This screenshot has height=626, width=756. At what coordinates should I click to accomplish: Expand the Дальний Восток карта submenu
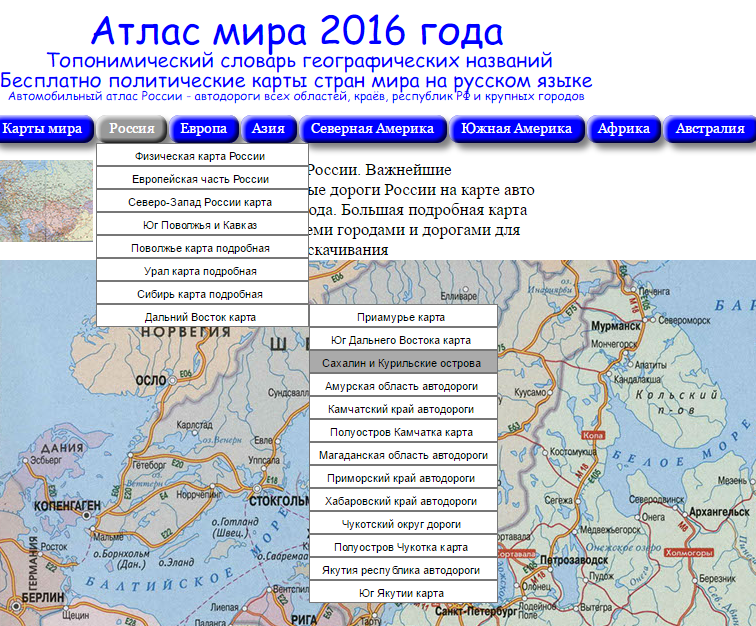(202, 317)
